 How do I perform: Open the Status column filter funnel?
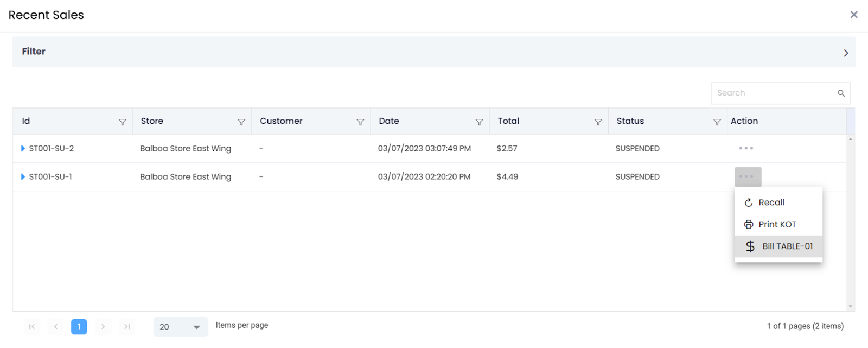coord(717,122)
